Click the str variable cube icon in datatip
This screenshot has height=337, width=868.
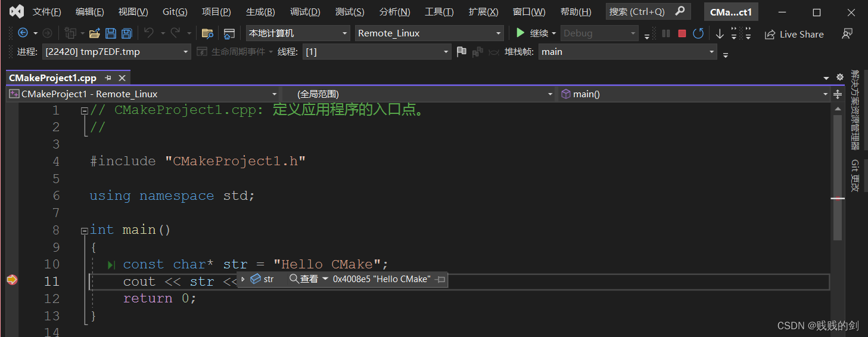[256, 279]
